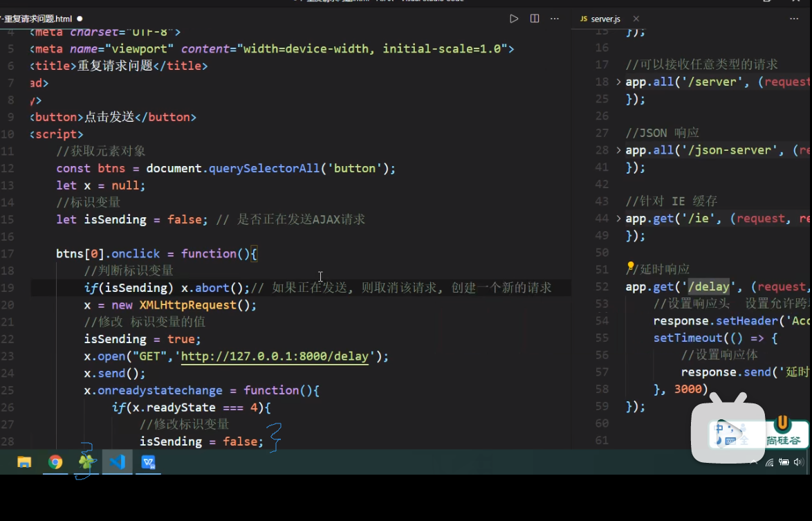
Task: Open File Explorer from the taskbar
Action: [24, 462]
